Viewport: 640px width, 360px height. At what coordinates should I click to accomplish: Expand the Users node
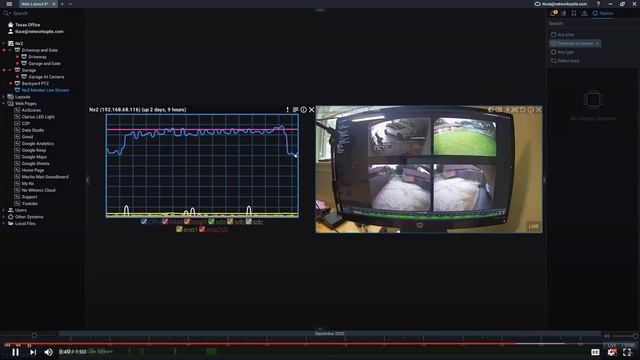4,210
